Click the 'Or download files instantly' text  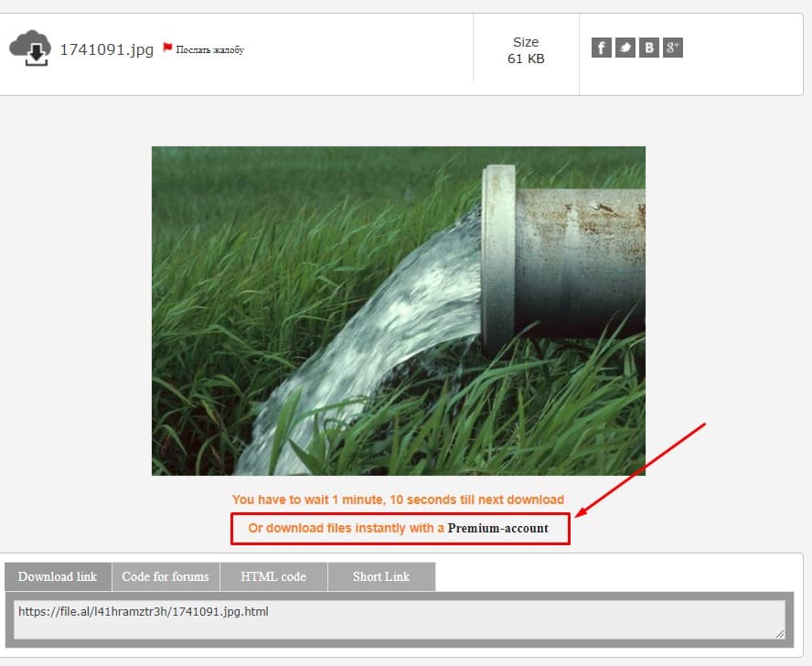pos(347,528)
